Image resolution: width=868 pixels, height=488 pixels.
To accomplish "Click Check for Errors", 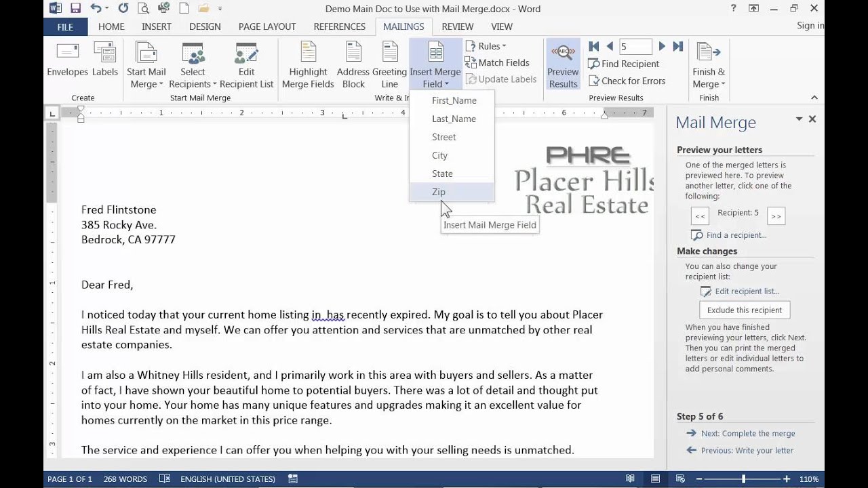I will pos(627,81).
